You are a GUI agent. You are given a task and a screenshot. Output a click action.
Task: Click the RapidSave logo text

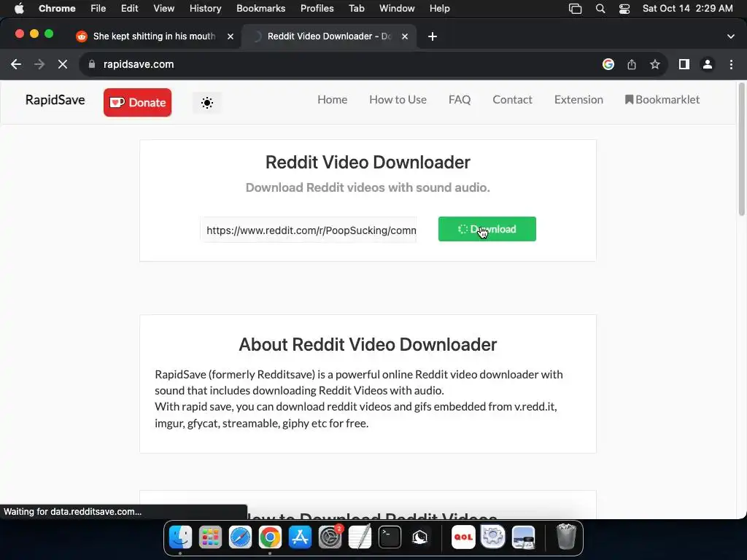[55, 100]
